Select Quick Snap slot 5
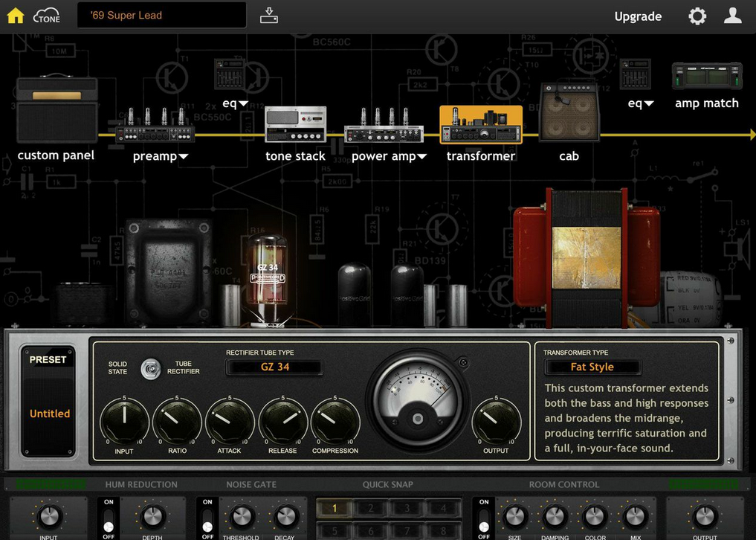 [334, 530]
